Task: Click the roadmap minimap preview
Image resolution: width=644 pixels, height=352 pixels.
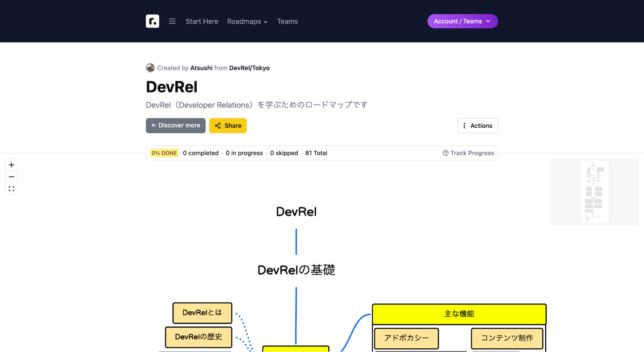Action: point(594,192)
